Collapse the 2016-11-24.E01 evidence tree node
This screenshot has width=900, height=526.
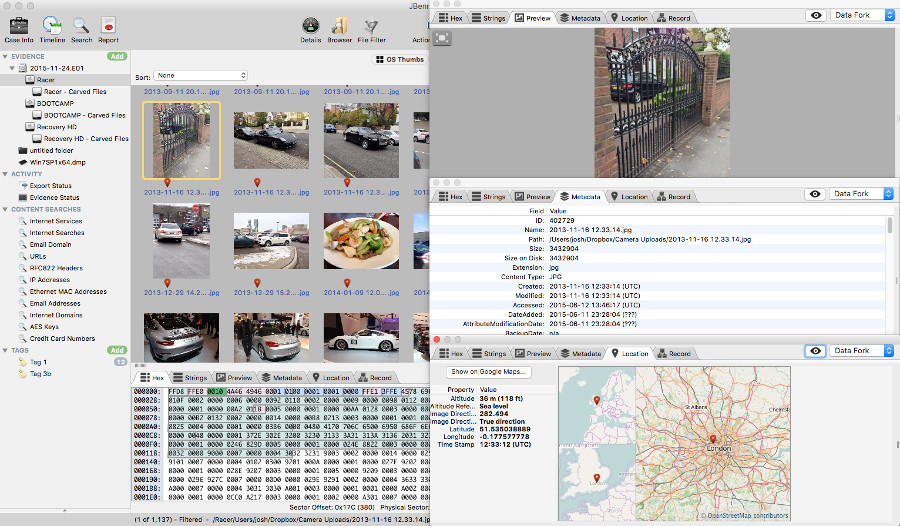10,68
